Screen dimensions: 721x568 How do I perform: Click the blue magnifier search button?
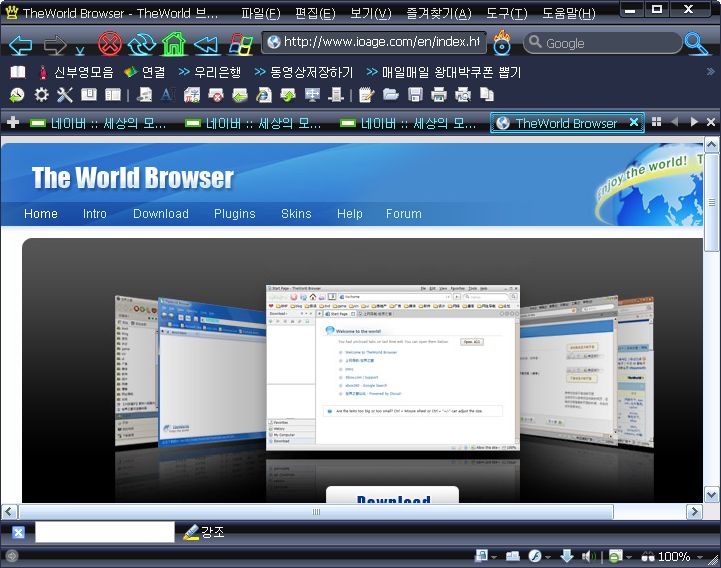point(696,44)
